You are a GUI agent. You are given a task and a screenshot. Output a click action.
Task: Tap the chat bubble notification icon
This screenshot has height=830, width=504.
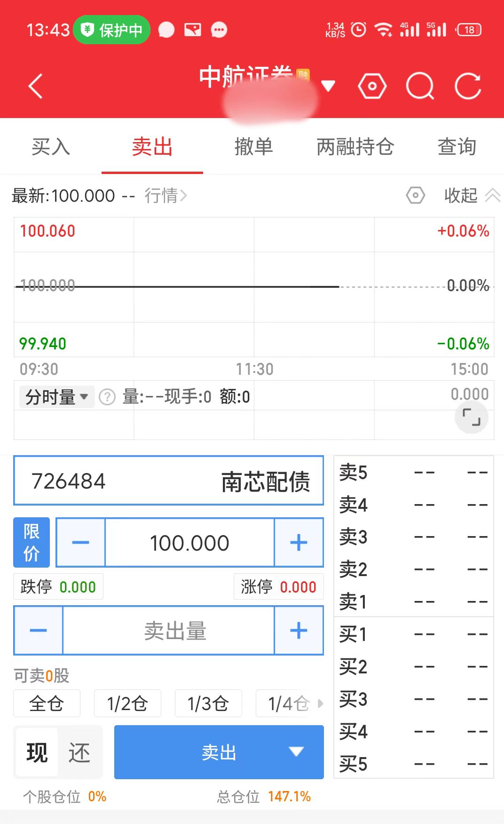point(166,30)
